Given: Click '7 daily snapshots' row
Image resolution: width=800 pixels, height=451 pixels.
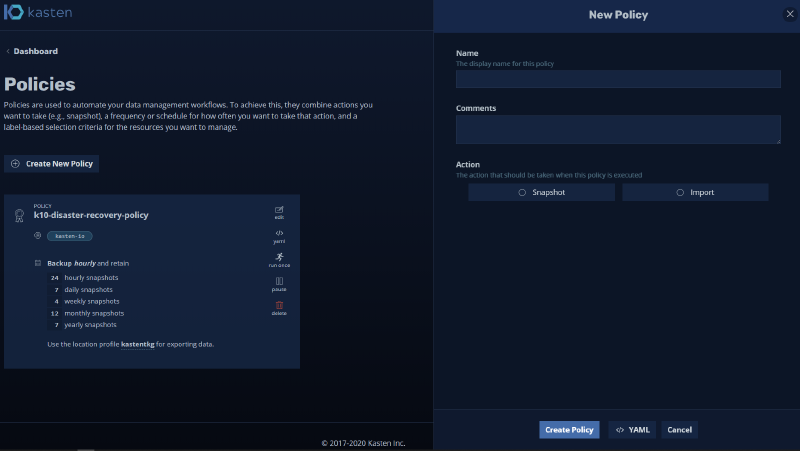Looking at the screenshot, I should 81,290.
